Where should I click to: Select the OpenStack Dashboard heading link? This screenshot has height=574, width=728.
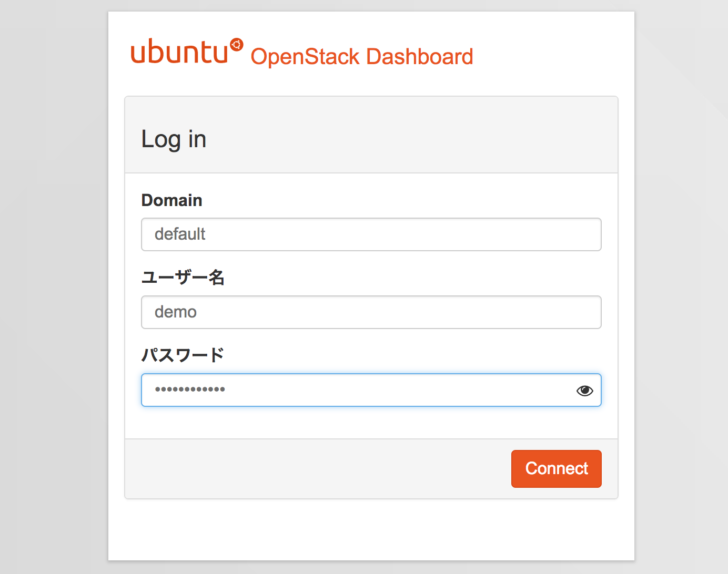(x=362, y=56)
